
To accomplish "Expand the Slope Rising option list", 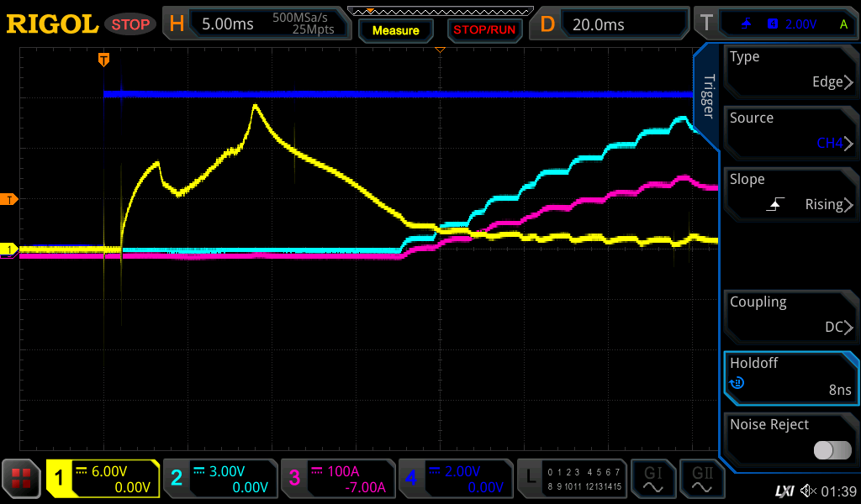I will [x=790, y=193].
